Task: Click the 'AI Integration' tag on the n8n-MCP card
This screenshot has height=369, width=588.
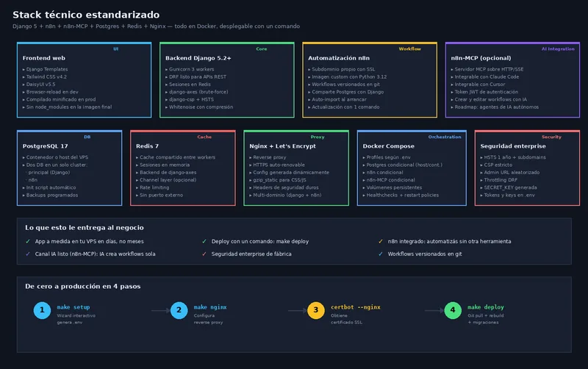Action: click(x=558, y=49)
